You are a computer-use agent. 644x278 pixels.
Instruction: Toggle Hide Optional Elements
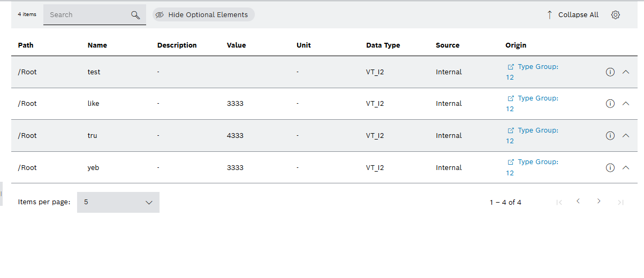(x=203, y=15)
